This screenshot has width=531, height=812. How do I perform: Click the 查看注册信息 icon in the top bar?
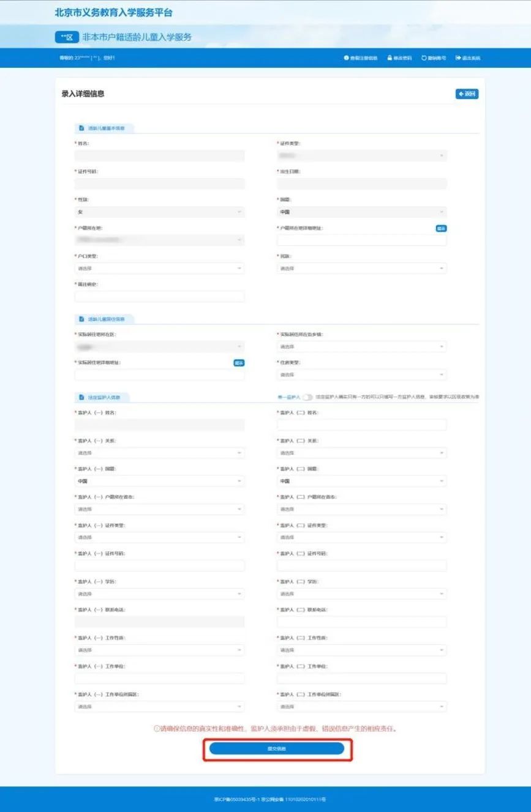click(346, 58)
